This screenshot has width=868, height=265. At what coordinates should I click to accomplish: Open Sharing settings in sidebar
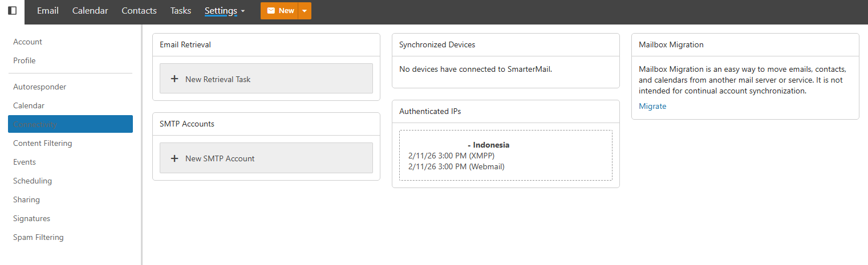pyautogui.click(x=27, y=199)
